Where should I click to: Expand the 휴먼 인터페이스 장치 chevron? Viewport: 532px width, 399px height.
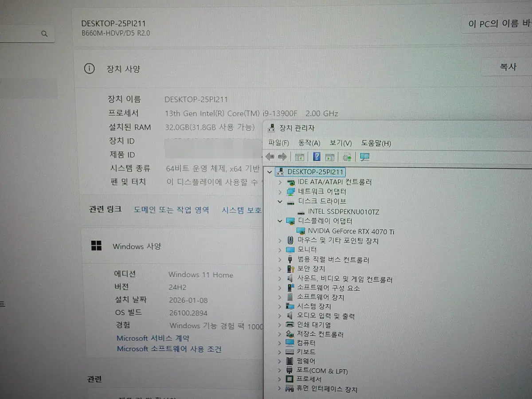pos(279,389)
